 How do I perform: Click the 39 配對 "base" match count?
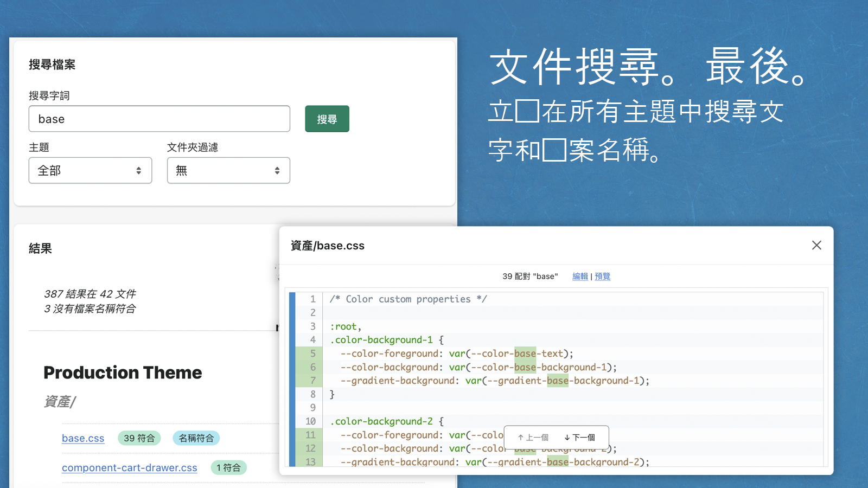(x=530, y=276)
